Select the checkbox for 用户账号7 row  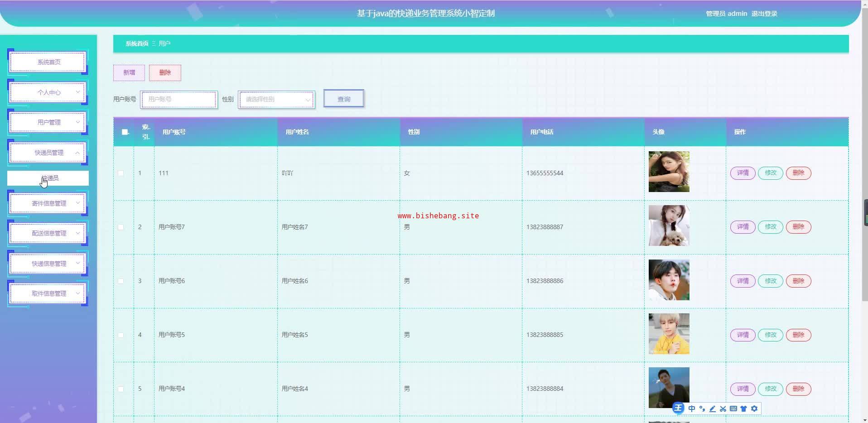pyautogui.click(x=121, y=227)
